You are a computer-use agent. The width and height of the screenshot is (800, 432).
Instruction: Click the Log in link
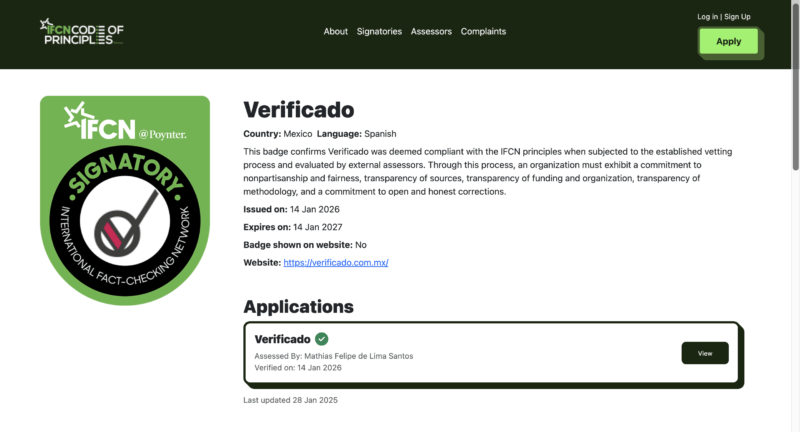coord(707,17)
